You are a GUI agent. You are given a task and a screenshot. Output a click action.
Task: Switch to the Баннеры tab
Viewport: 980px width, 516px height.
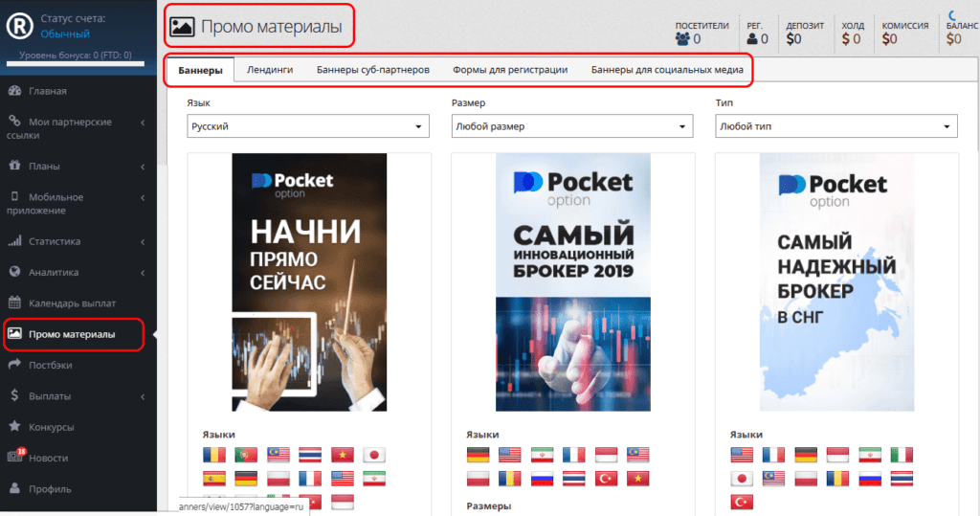pos(201,70)
